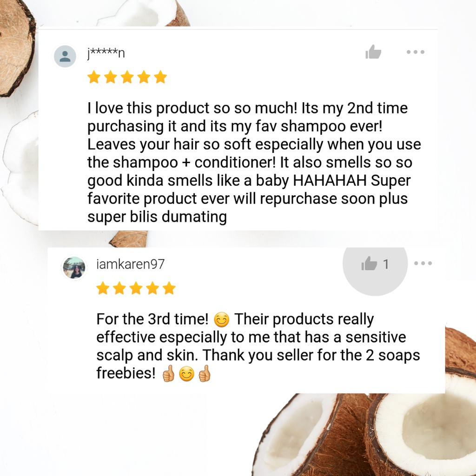
Task: Click the first star in iamkaren97's rating
Action: coord(103,288)
